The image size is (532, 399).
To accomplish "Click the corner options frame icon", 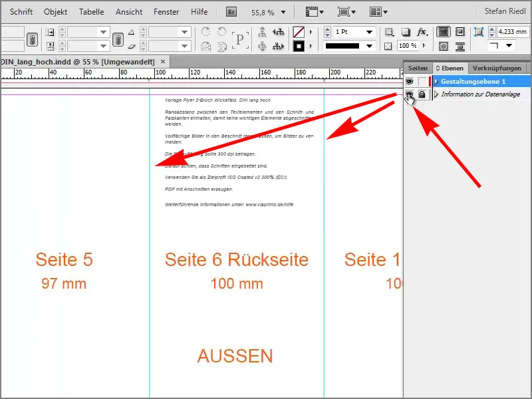I will pyautogui.click(x=478, y=32).
